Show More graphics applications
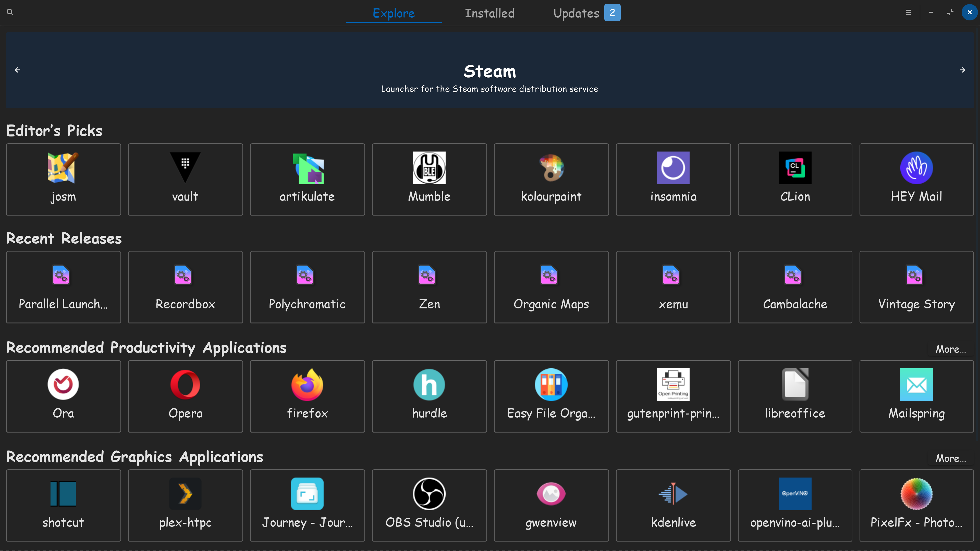The width and height of the screenshot is (980, 551). point(950,458)
